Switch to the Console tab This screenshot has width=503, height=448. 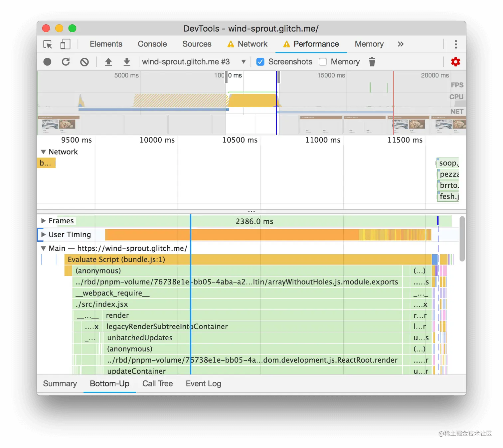[x=152, y=44]
